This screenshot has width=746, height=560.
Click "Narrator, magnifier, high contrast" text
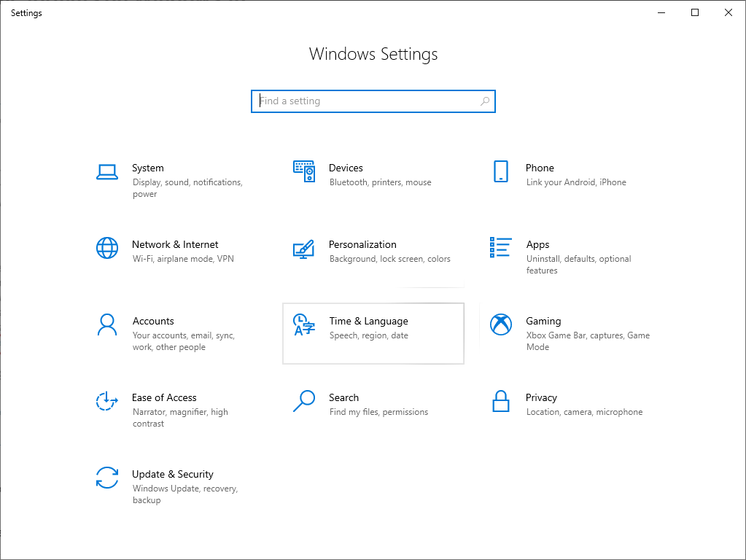click(x=180, y=418)
